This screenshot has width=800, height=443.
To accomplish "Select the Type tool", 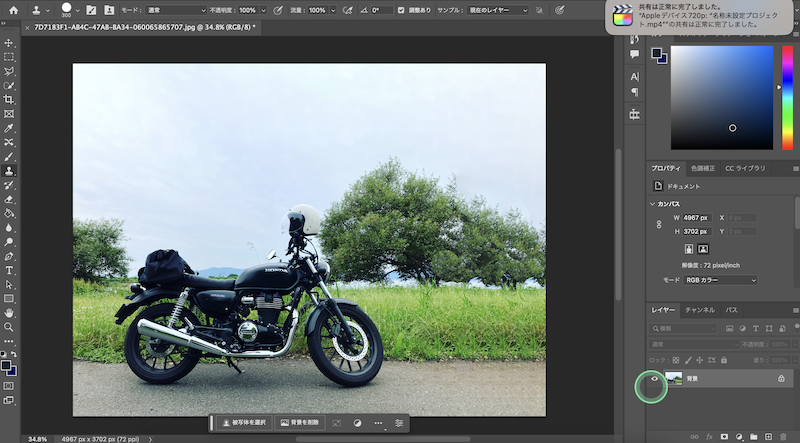I will click(x=9, y=270).
